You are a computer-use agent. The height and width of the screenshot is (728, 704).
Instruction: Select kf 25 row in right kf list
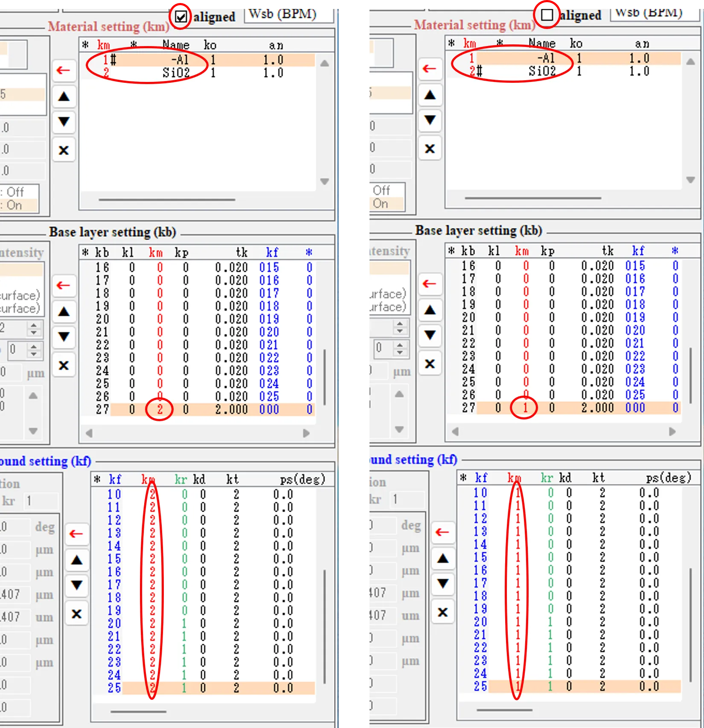(x=570, y=686)
